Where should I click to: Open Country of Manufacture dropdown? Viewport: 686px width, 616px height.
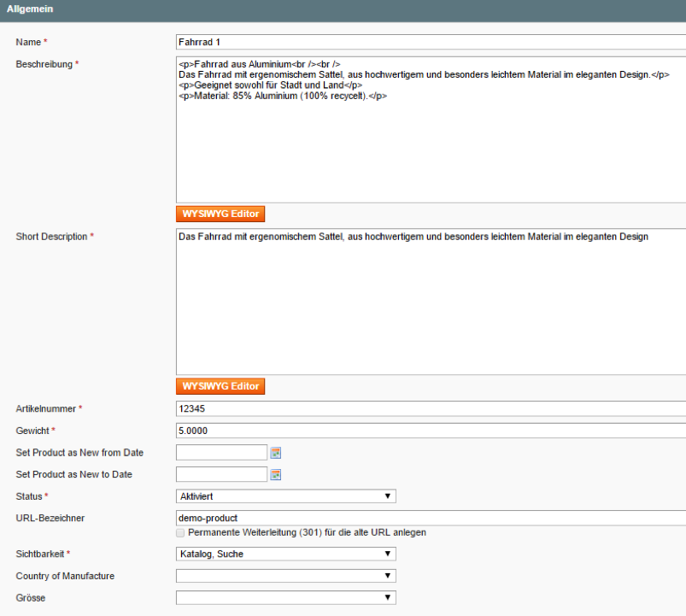[285, 577]
